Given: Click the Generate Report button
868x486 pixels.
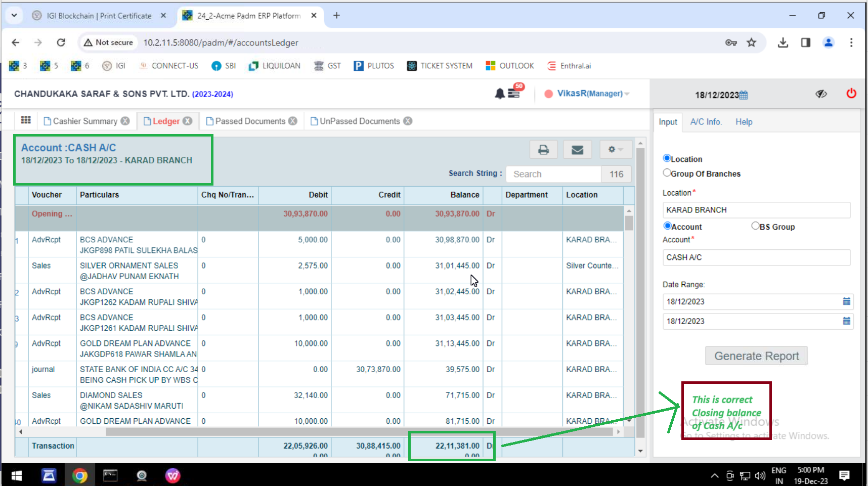Looking at the screenshot, I should point(756,356).
